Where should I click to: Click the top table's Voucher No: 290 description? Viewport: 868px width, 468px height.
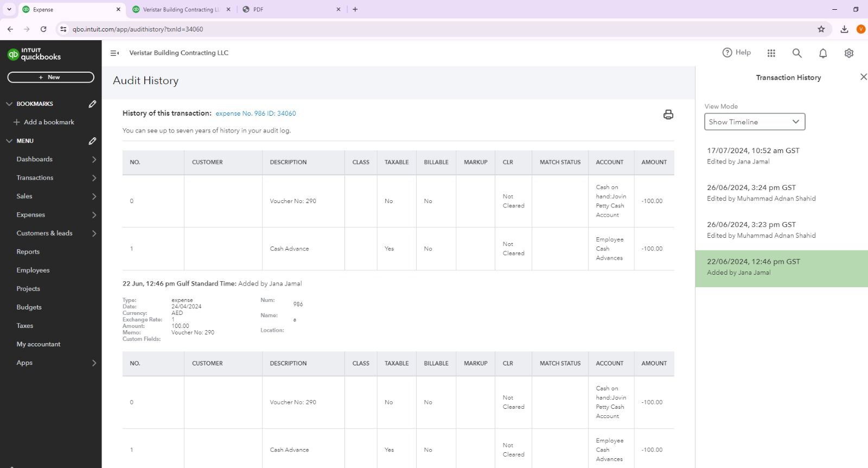(293, 201)
